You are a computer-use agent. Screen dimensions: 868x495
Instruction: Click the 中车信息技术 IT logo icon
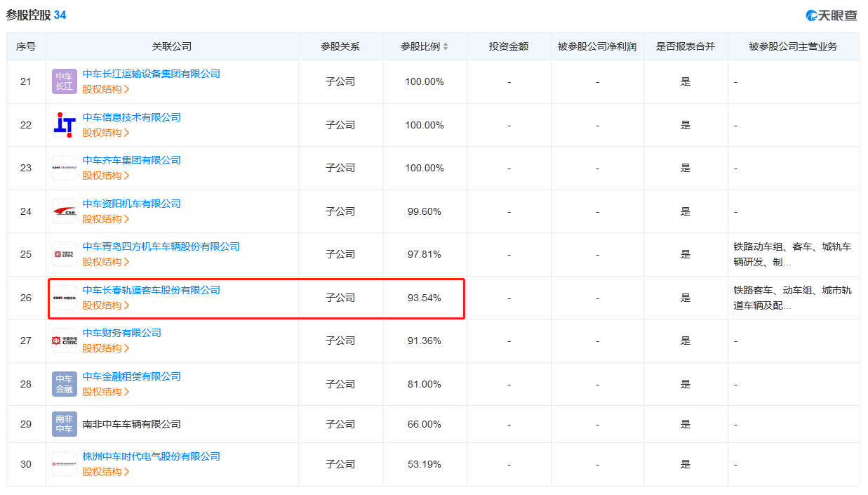point(65,125)
